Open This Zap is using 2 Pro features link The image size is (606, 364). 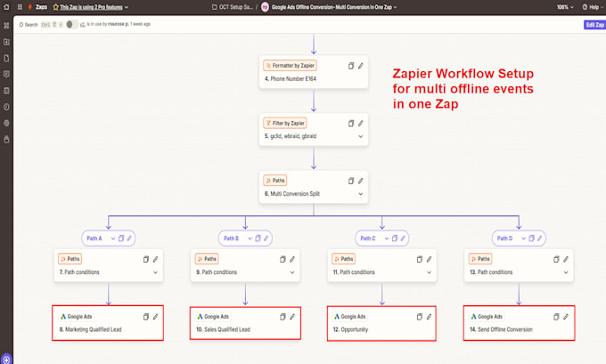tap(91, 7)
